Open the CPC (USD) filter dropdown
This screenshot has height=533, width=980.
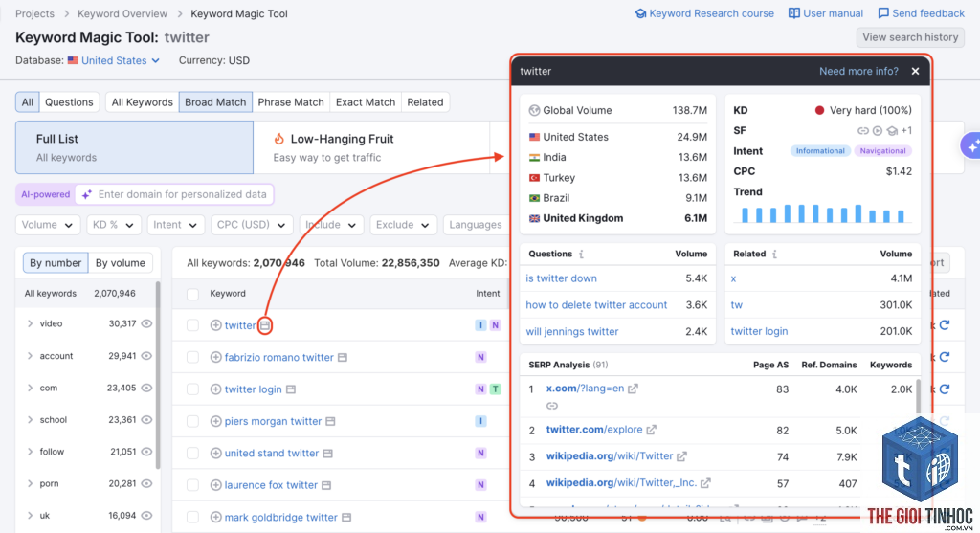coord(252,225)
